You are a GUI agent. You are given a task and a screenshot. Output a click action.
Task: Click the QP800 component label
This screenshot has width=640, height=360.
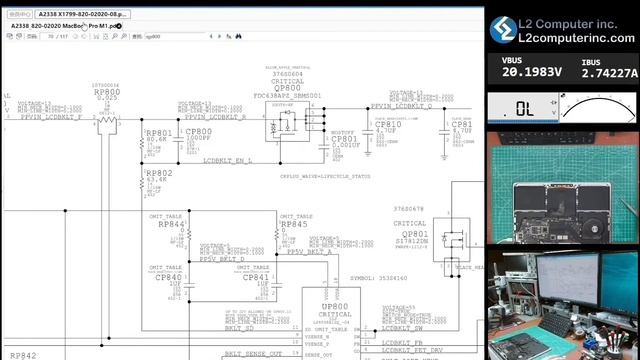(x=287, y=88)
